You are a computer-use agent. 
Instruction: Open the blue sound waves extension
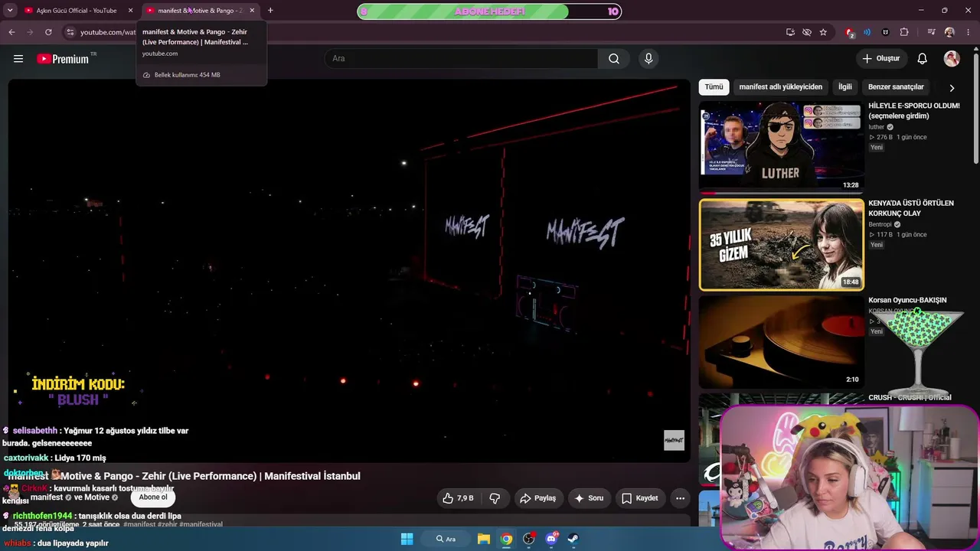tap(867, 32)
